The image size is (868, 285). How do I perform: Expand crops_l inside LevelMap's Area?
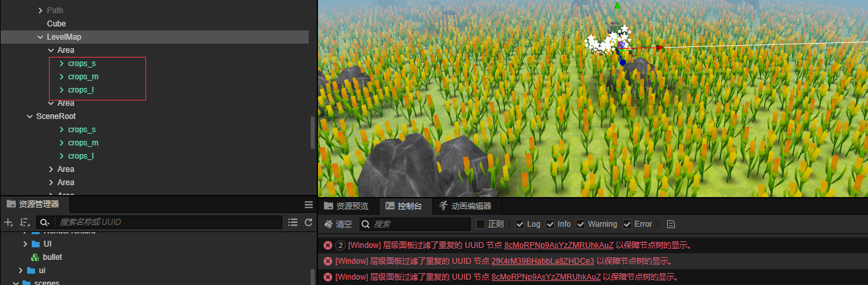(61, 90)
